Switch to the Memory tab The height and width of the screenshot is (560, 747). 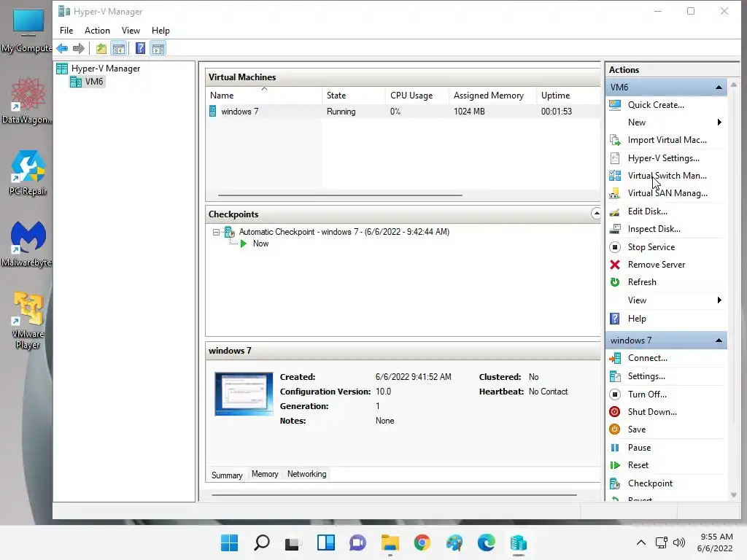(x=265, y=474)
